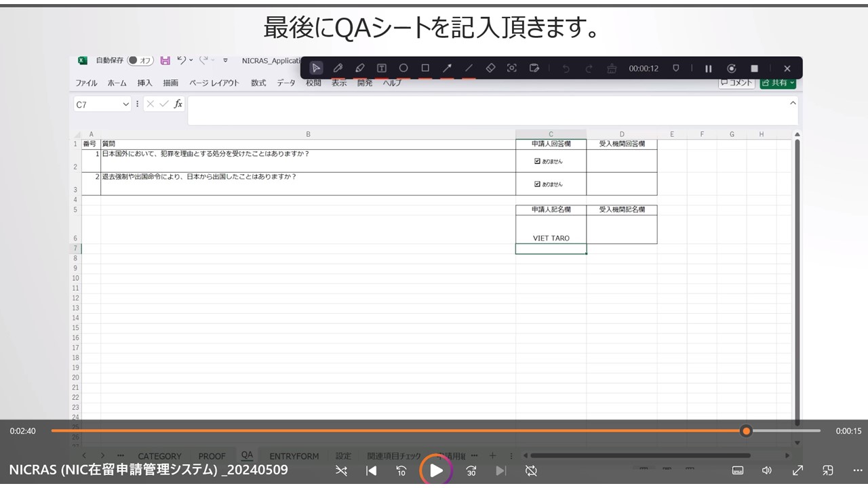This screenshot has height=488, width=868.
Task: Stop the screen recording
Action: coord(754,68)
